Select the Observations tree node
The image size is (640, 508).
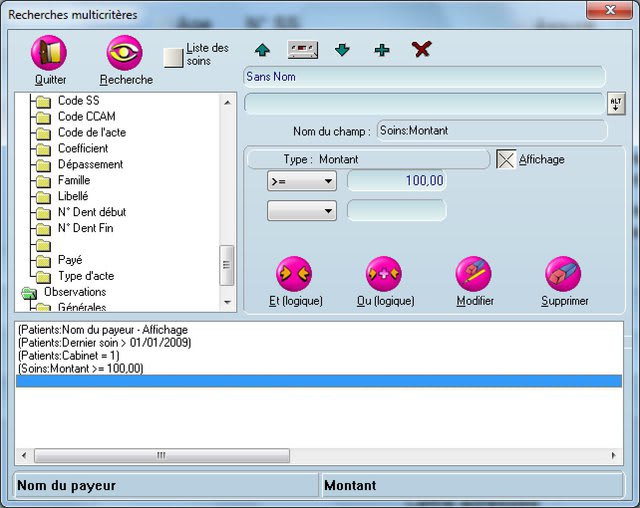[74, 292]
